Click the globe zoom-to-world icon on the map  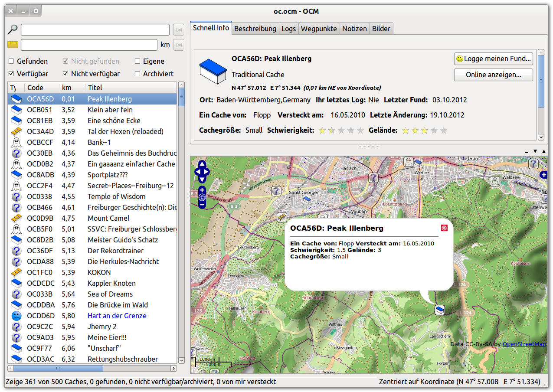(202, 197)
